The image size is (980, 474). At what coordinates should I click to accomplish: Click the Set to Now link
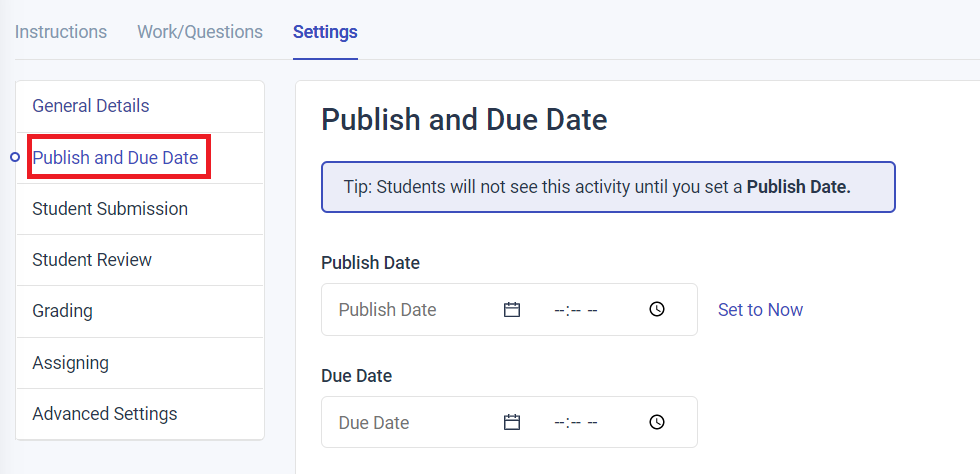pos(760,310)
